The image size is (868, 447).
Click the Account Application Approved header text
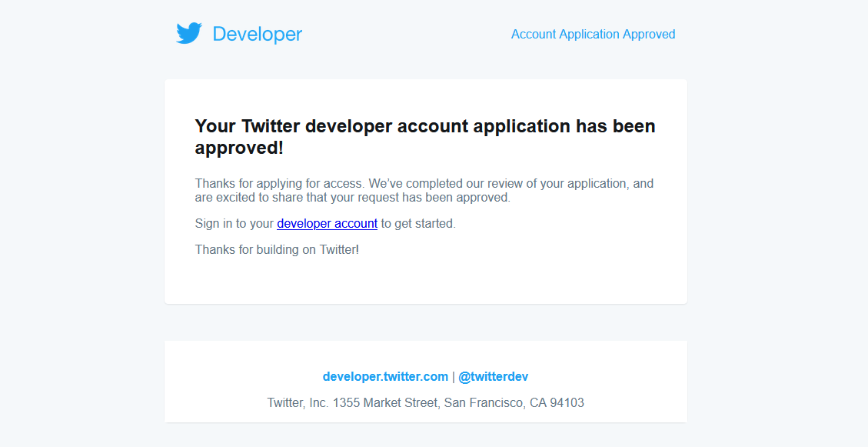point(593,35)
